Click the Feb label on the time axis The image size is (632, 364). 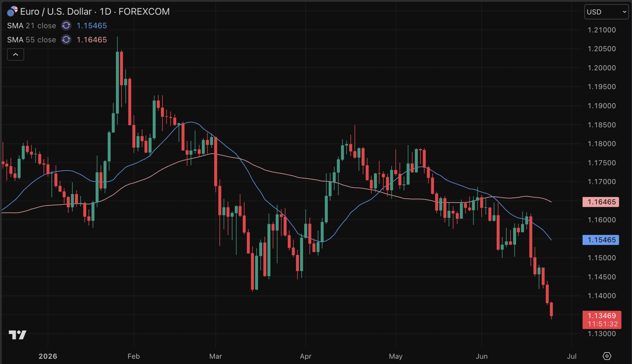click(x=134, y=356)
